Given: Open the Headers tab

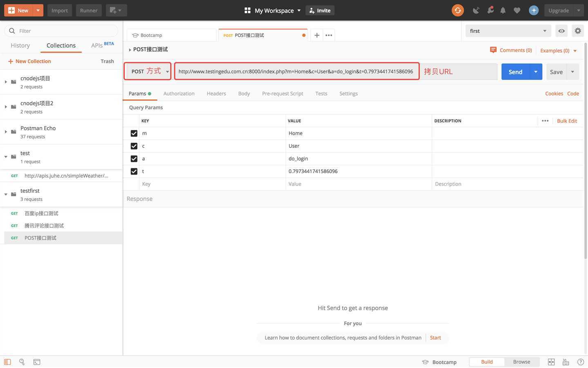Looking at the screenshot, I should pos(216,94).
